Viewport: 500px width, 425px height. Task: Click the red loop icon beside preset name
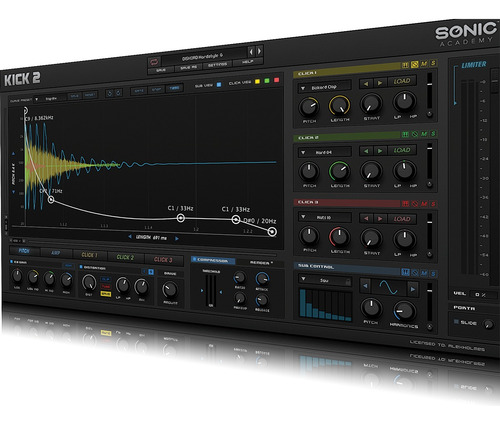click(x=154, y=62)
